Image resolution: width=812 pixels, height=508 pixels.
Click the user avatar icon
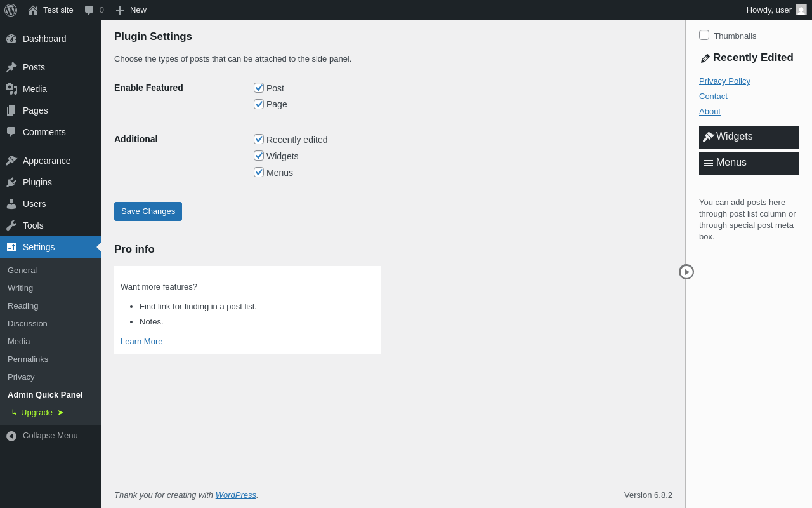801,10
